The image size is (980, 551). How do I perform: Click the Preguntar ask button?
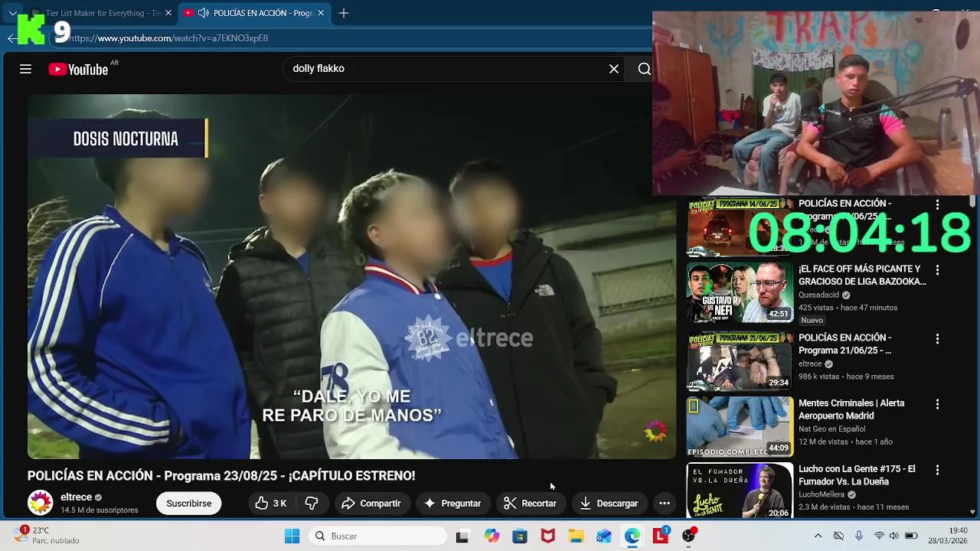(x=452, y=503)
